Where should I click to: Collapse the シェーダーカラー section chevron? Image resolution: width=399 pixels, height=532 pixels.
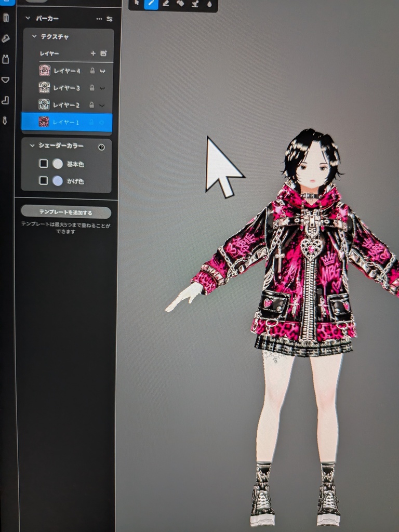pyautogui.click(x=32, y=145)
